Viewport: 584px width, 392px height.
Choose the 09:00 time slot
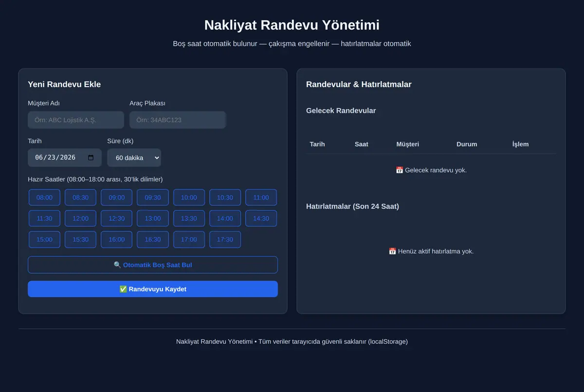pos(116,197)
